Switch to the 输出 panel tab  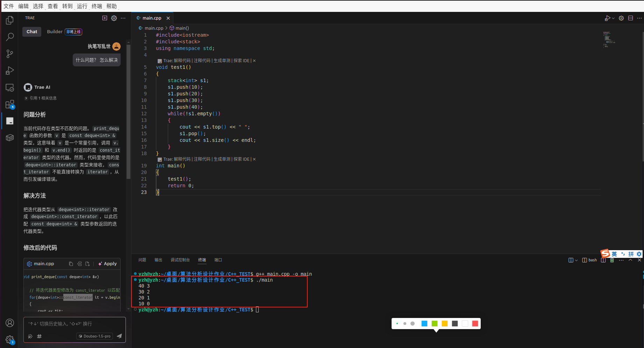158,260
